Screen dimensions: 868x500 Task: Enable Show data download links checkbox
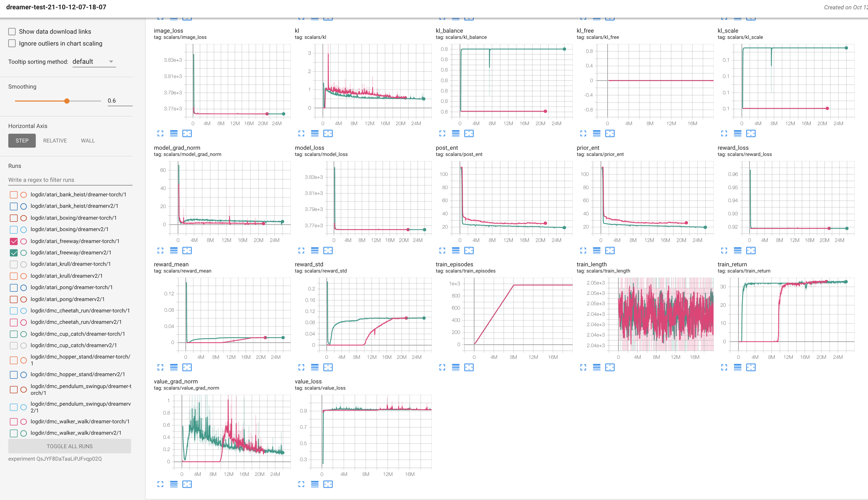click(x=12, y=32)
